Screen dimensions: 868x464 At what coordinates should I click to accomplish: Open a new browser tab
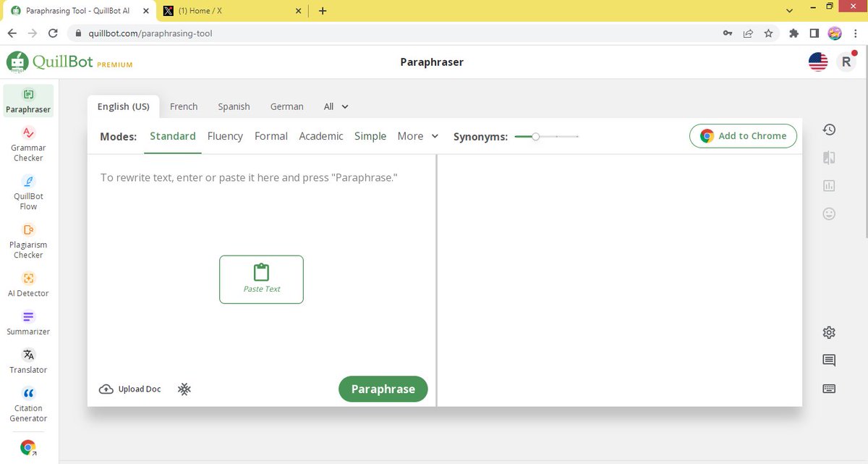[323, 11]
